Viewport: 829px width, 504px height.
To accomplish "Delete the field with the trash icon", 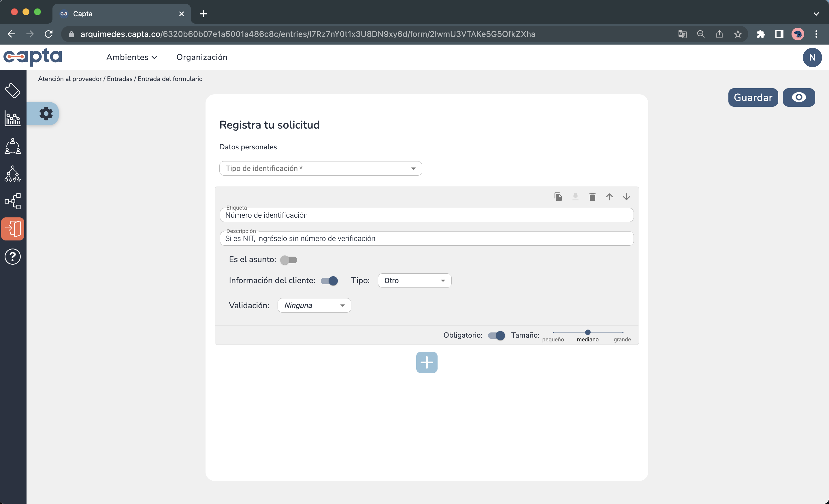I will click(592, 197).
